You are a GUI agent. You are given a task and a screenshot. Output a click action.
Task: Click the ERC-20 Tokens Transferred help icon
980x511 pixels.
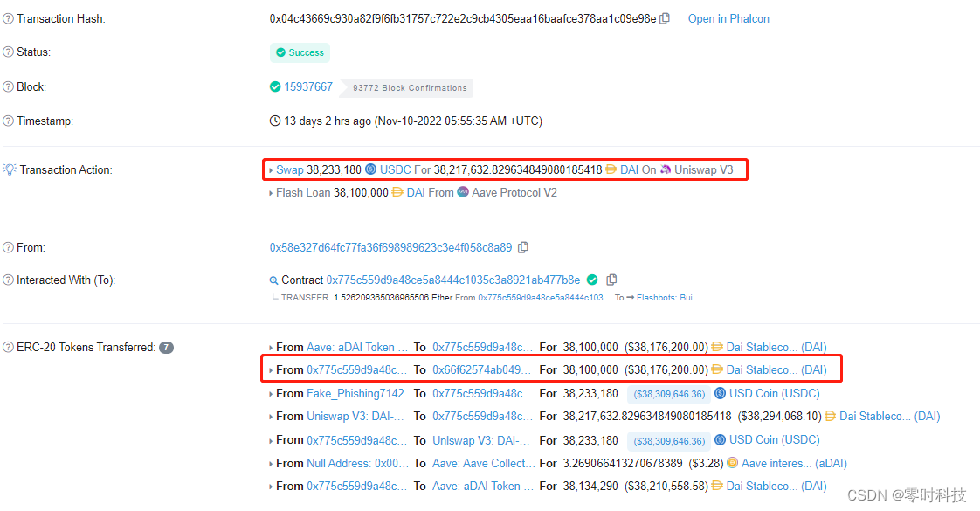click(8, 347)
